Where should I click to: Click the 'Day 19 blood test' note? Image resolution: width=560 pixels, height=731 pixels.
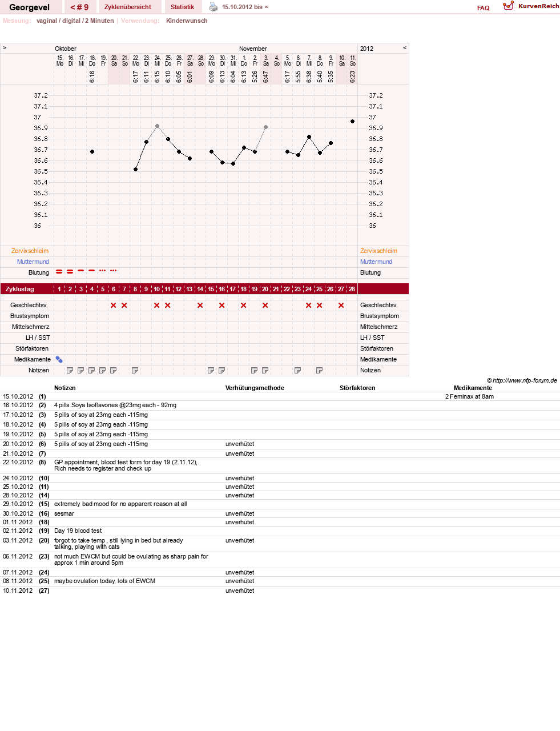pyautogui.click(x=78, y=531)
